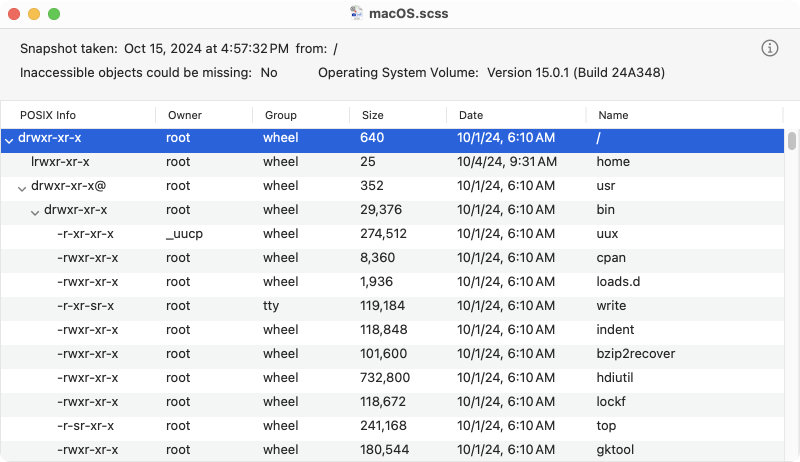Screen dimensions: 800x462
Task: Click size value 8,360
Action: 378,258
